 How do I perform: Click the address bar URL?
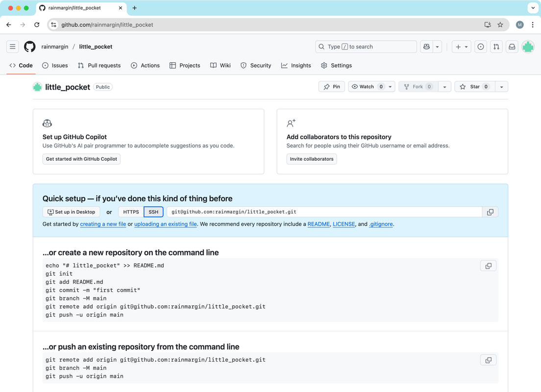107,25
